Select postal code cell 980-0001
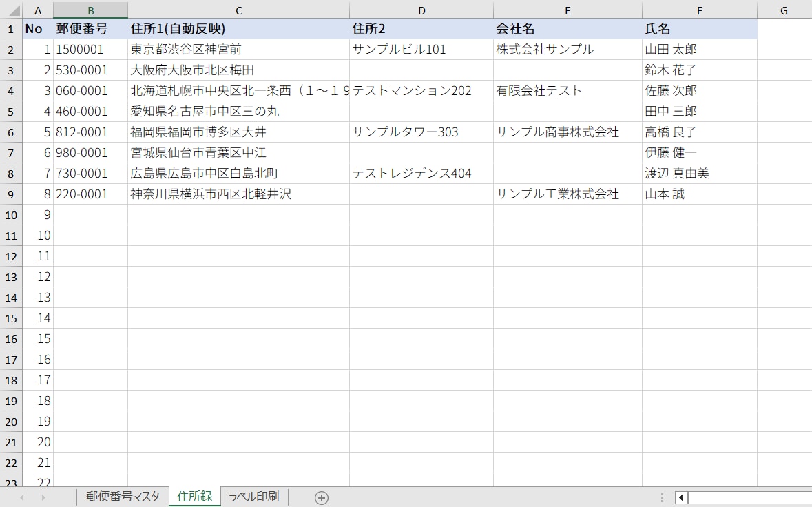 (91, 154)
